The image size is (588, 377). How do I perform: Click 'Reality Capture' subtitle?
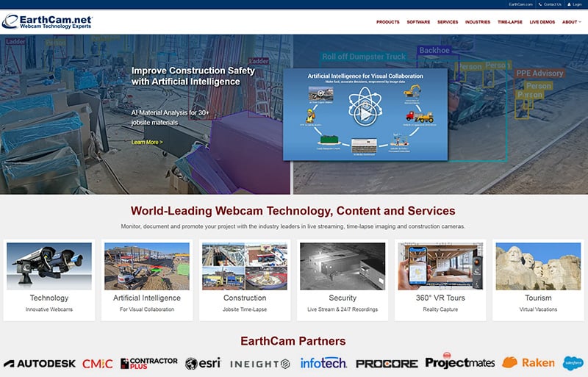(x=440, y=309)
